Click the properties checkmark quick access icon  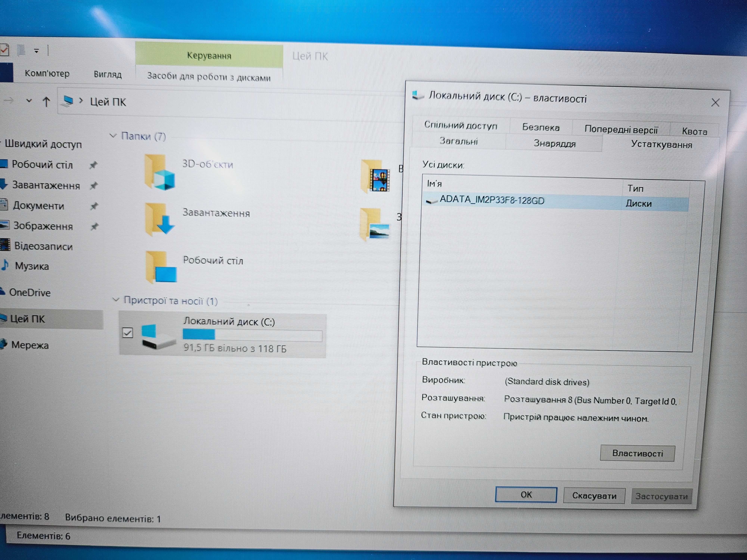(x=4, y=50)
